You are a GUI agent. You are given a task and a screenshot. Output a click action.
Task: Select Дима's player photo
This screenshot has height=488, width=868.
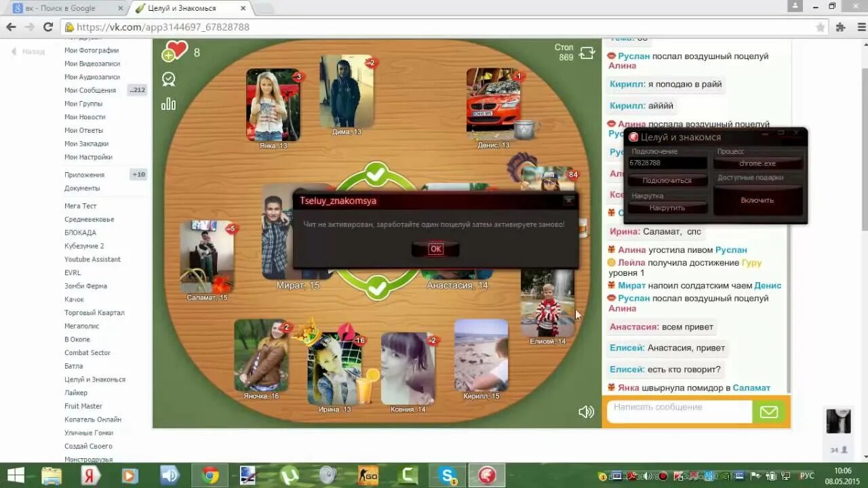(x=346, y=91)
